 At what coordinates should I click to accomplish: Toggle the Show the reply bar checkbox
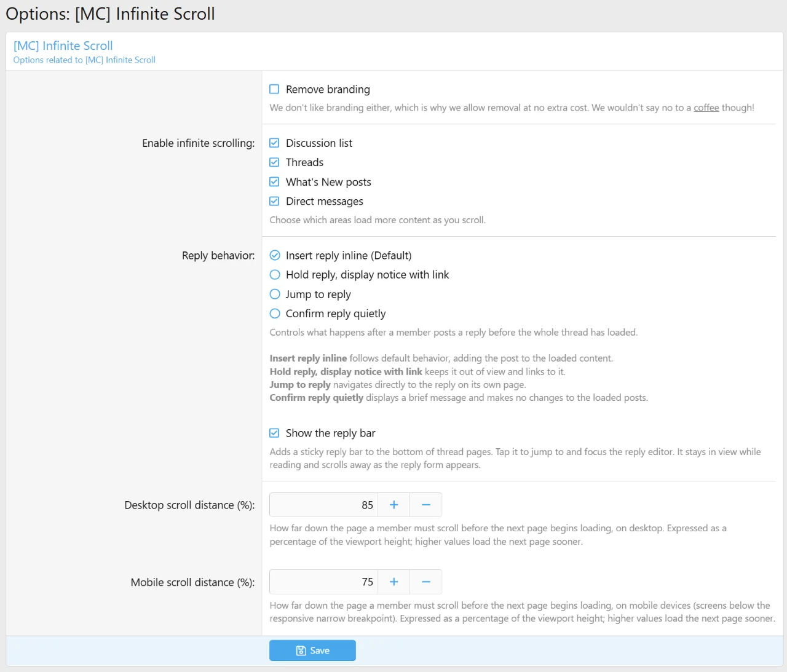274,433
